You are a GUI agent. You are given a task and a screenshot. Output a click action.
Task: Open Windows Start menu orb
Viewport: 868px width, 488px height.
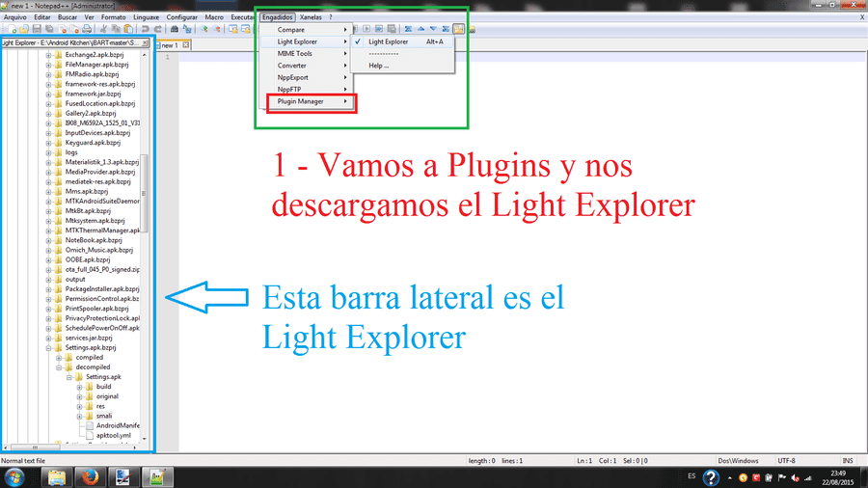coord(14,477)
